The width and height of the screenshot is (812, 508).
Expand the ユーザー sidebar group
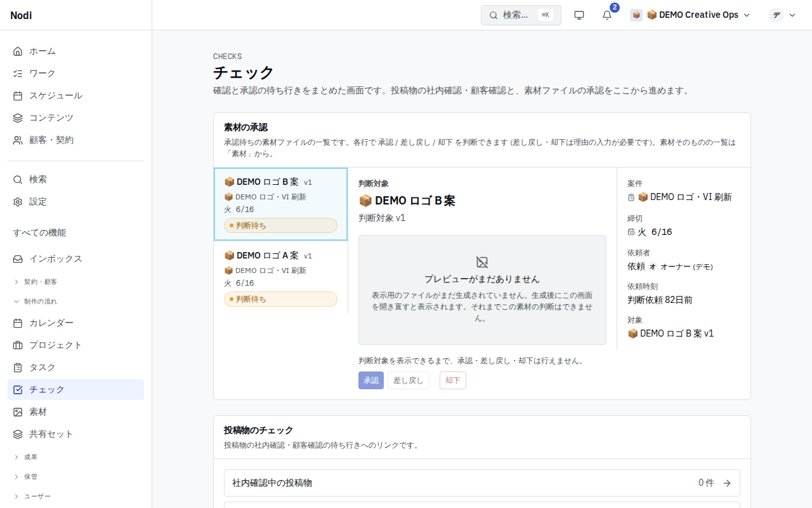pyautogui.click(x=75, y=496)
